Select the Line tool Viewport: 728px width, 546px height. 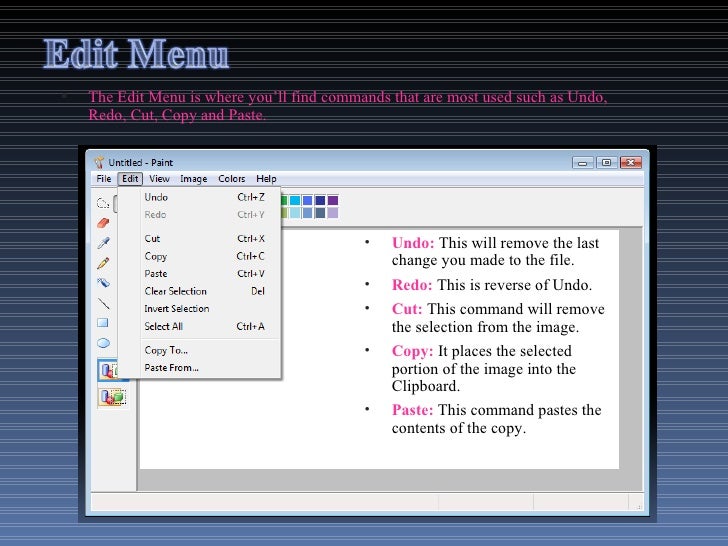(103, 303)
